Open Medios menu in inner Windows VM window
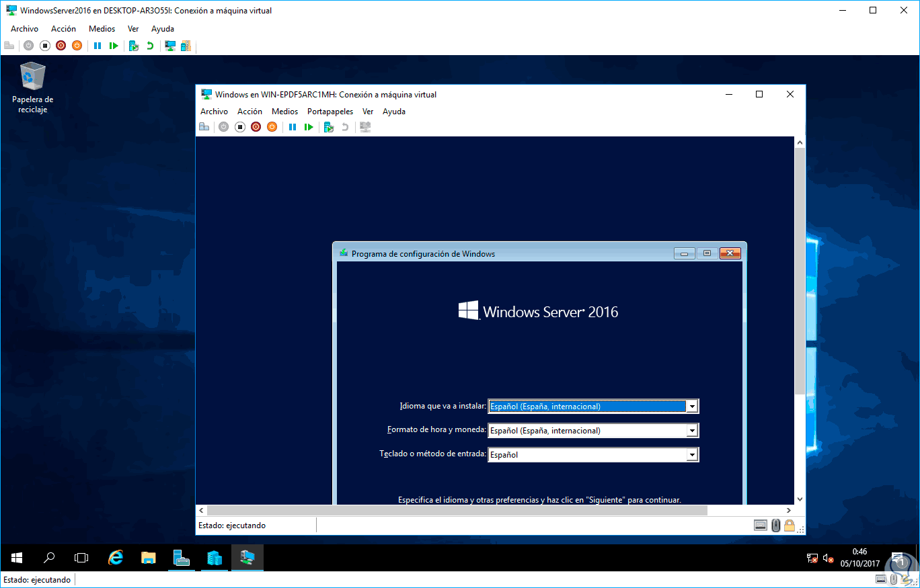 click(x=285, y=112)
